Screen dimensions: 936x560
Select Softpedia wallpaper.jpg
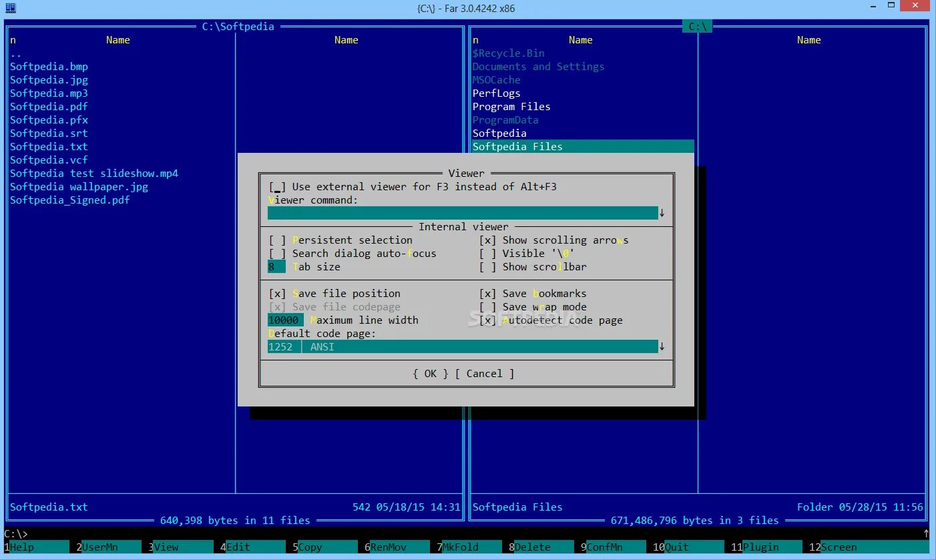(79, 187)
